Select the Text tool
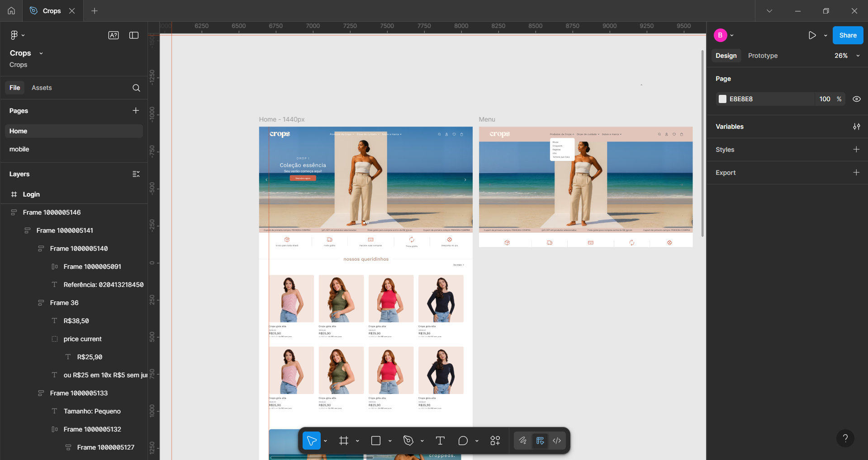This screenshot has width=868, height=460. pyautogui.click(x=440, y=441)
